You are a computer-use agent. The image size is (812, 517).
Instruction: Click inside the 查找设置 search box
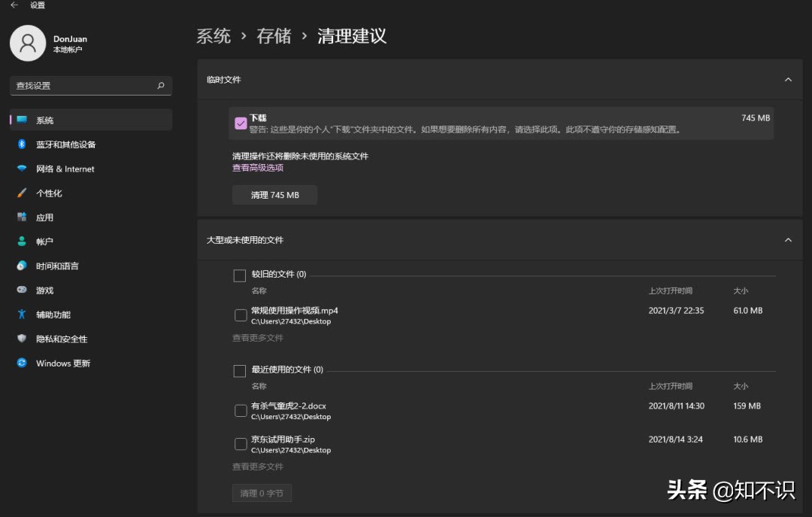(x=90, y=85)
